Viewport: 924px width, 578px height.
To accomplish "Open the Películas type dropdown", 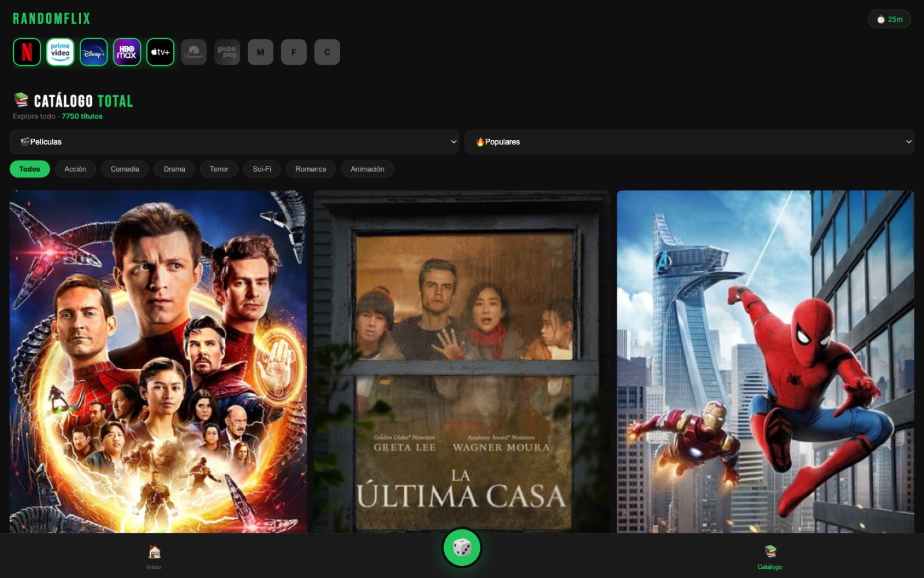I will click(x=234, y=142).
